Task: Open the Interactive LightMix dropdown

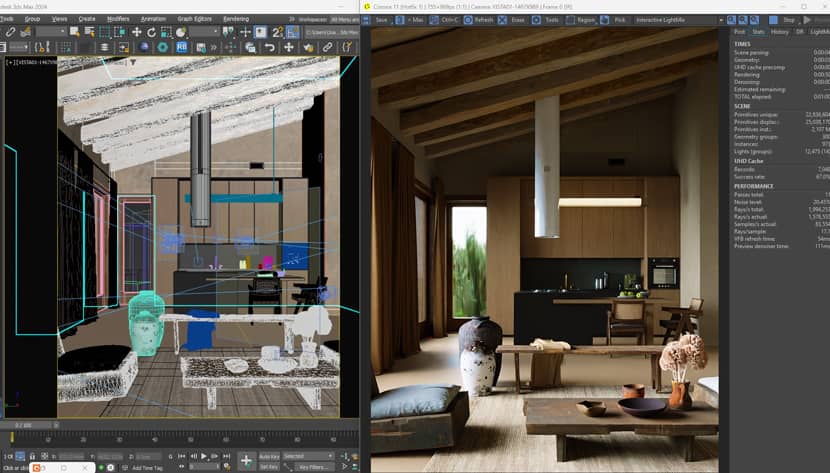Action: coord(679,20)
